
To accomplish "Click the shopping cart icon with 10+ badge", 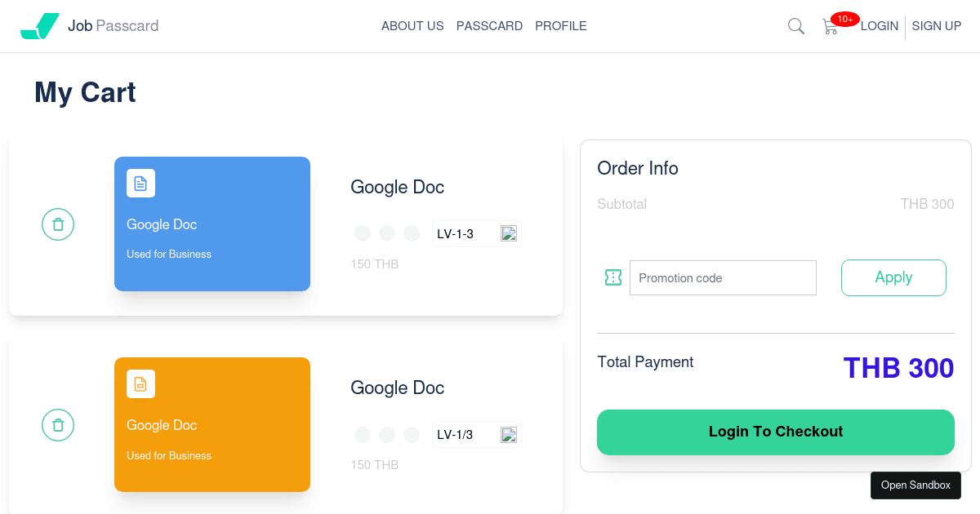I will pos(831,26).
